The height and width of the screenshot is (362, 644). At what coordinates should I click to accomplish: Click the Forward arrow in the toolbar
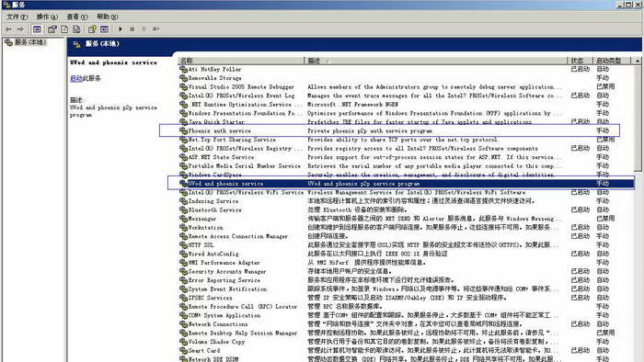[20, 29]
